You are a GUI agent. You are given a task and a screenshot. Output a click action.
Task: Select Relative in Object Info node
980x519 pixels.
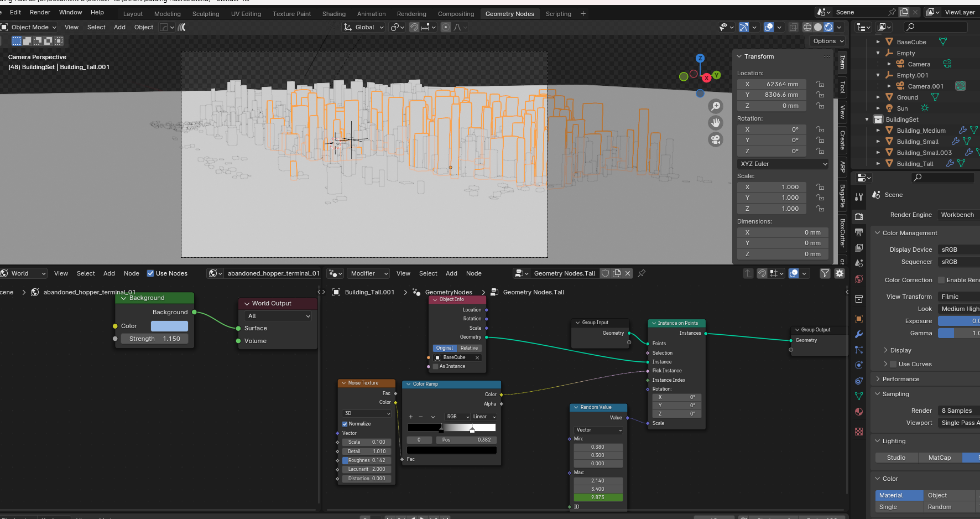pos(469,348)
